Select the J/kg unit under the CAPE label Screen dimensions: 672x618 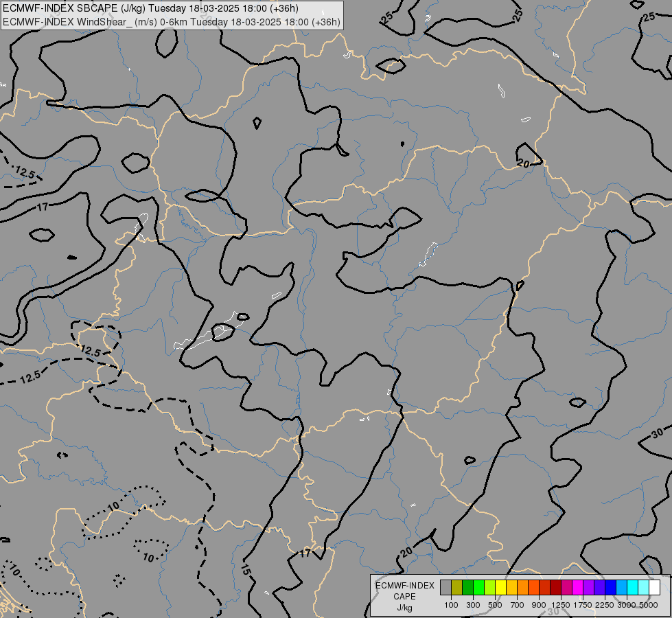click(x=404, y=608)
